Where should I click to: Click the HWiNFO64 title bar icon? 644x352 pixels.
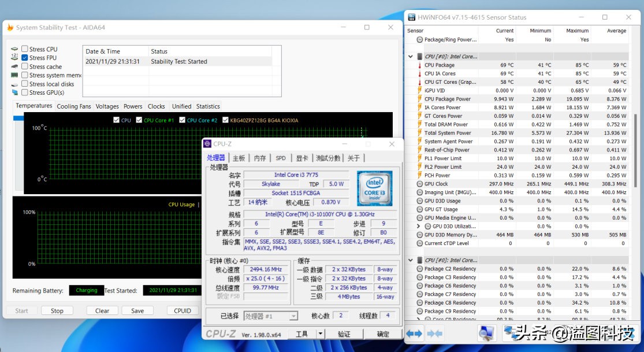(411, 17)
